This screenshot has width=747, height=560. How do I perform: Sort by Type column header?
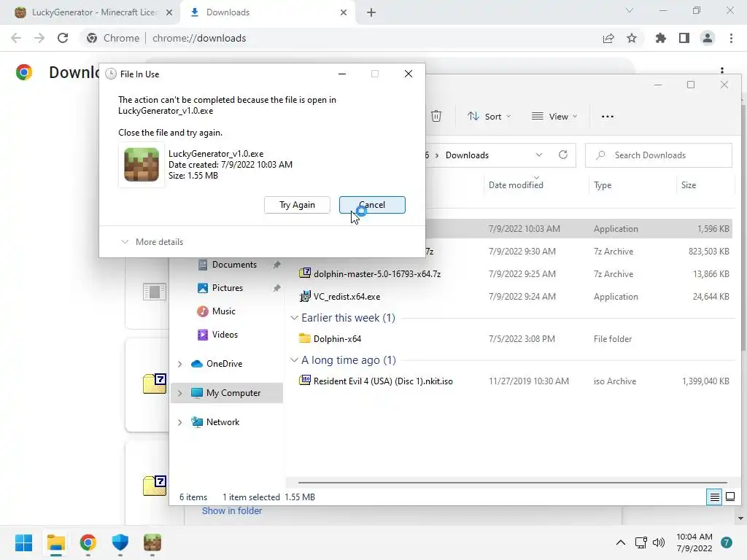[x=603, y=185]
